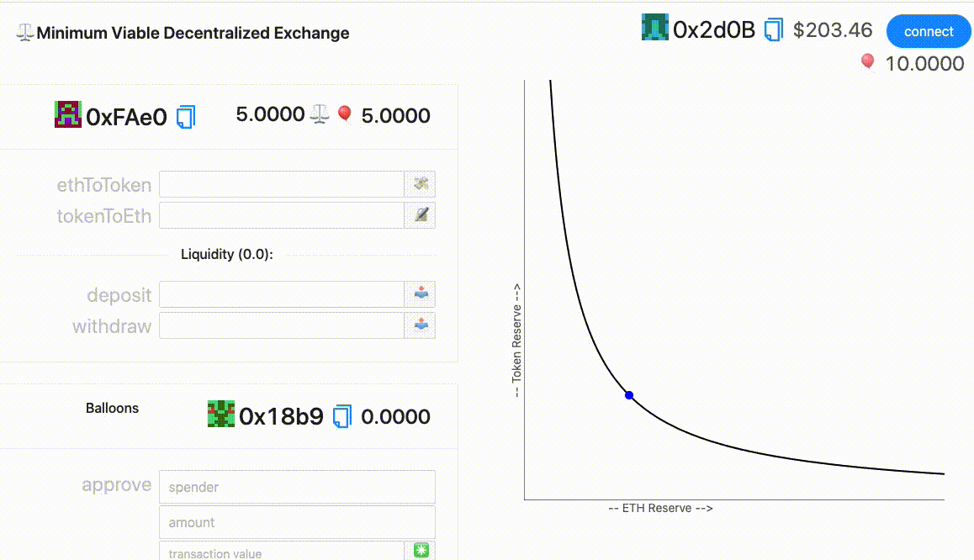
Task: Copy the 0xFAe0 contract address
Action: click(x=186, y=116)
